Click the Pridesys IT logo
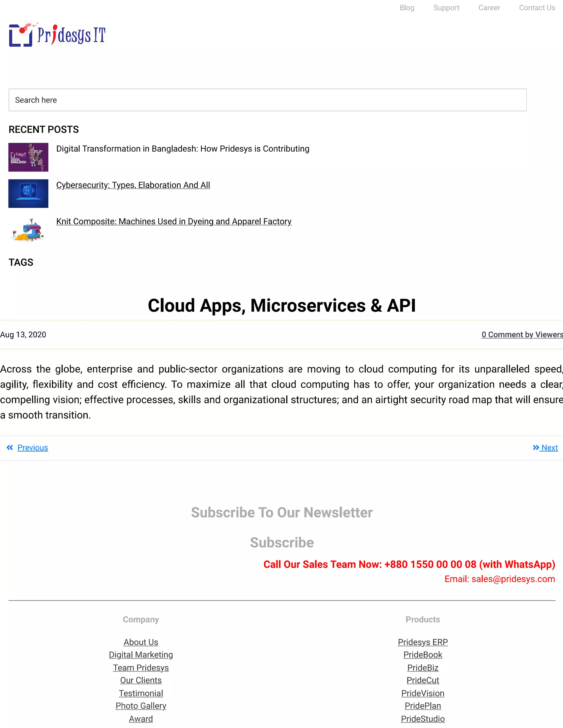Image resolution: width=563 pixels, height=728 pixels. click(57, 35)
